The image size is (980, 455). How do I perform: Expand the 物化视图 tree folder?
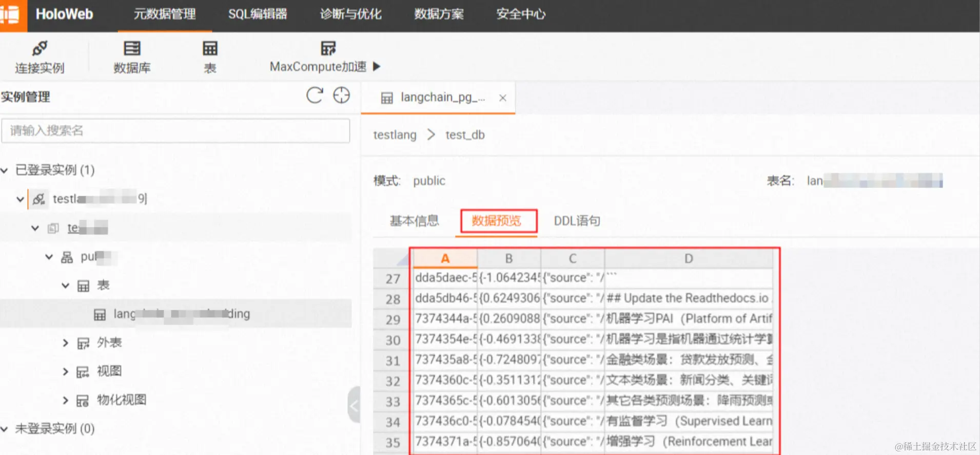pos(65,400)
